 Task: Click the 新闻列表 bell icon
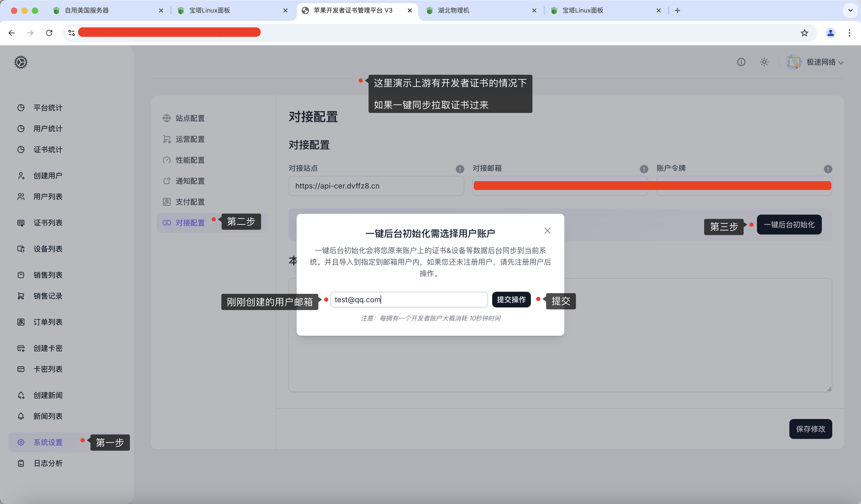click(x=21, y=416)
